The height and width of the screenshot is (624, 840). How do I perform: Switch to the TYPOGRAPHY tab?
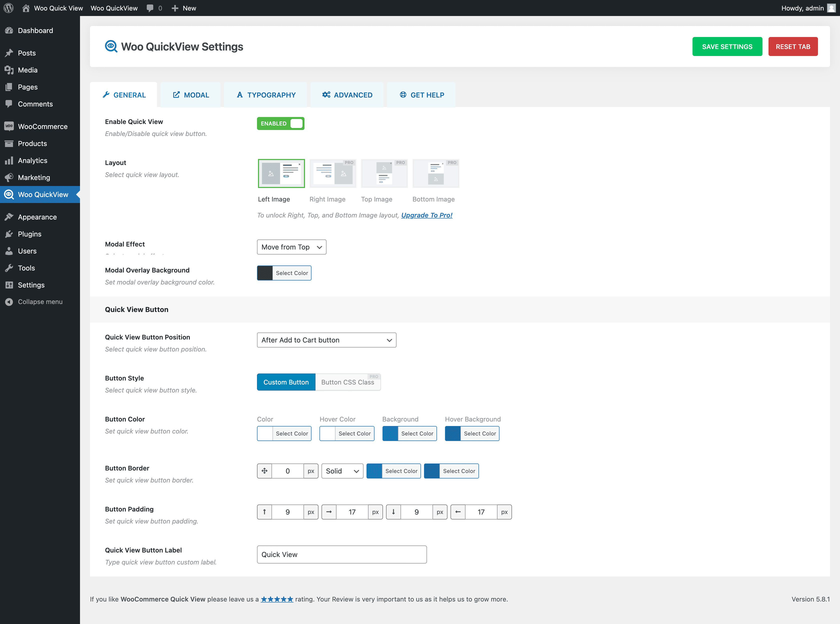[x=266, y=95]
